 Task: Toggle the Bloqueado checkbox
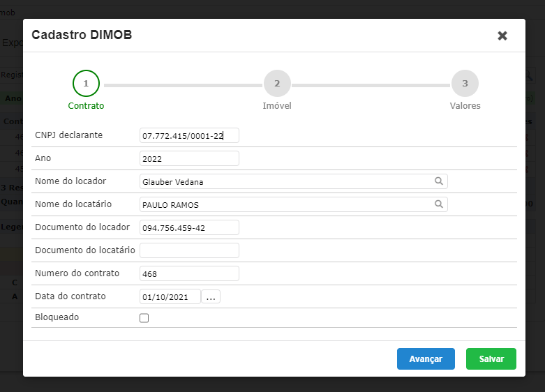coord(144,318)
